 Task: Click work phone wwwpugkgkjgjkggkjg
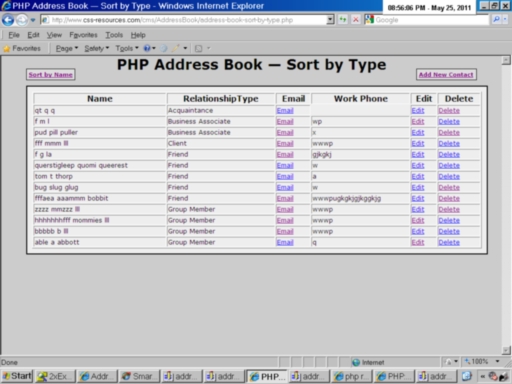point(346,199)
